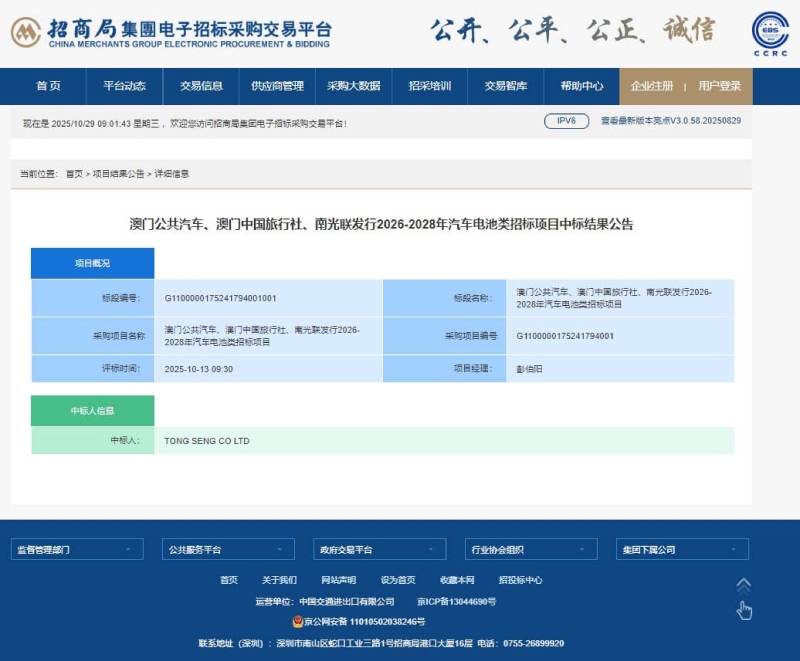The height and width of the screenshot is (661, 800).
Task: Go to the 首页 navigation menu item
Action: pyautogui.click(x=48, y=86)
